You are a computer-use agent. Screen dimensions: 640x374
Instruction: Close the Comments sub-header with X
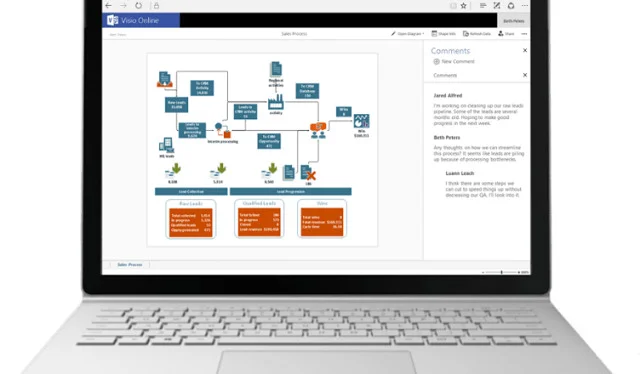pyautogui.click(x=525, y=75)
